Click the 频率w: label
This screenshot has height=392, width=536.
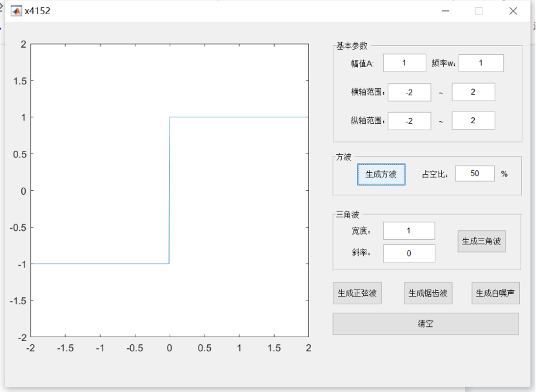coord(443,63)
